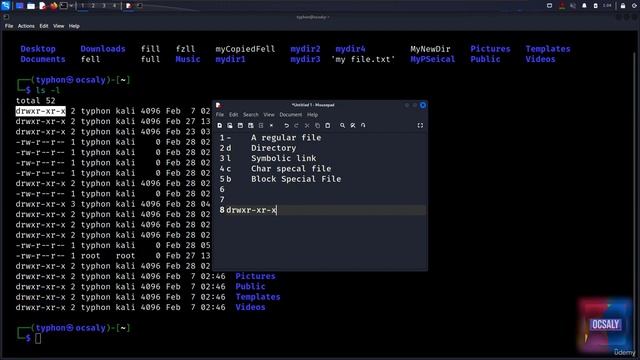Cut selected text in Mousepad
Screen dimensions: 640x360
[307, 125]
